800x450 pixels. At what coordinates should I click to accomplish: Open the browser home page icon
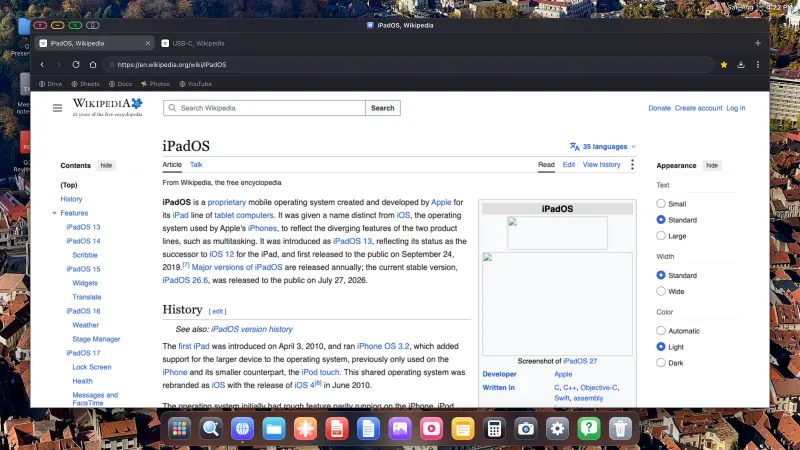92,65
